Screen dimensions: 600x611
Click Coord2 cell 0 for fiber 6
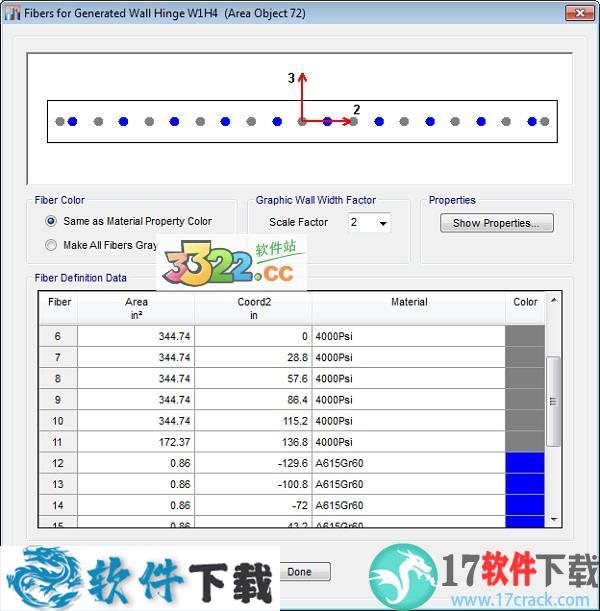[x=254, y=336]
